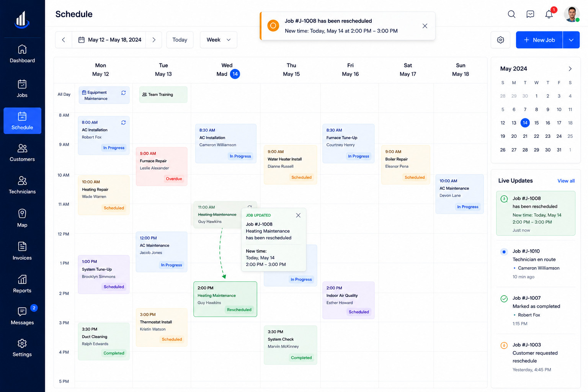Go to next week arrow
The image size is (588, 392).
pos(154,40)
